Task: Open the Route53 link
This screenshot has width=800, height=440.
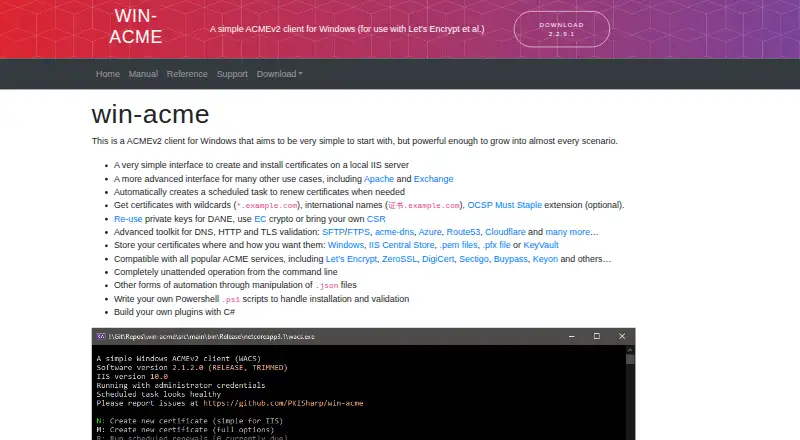Action: [463, 232]
